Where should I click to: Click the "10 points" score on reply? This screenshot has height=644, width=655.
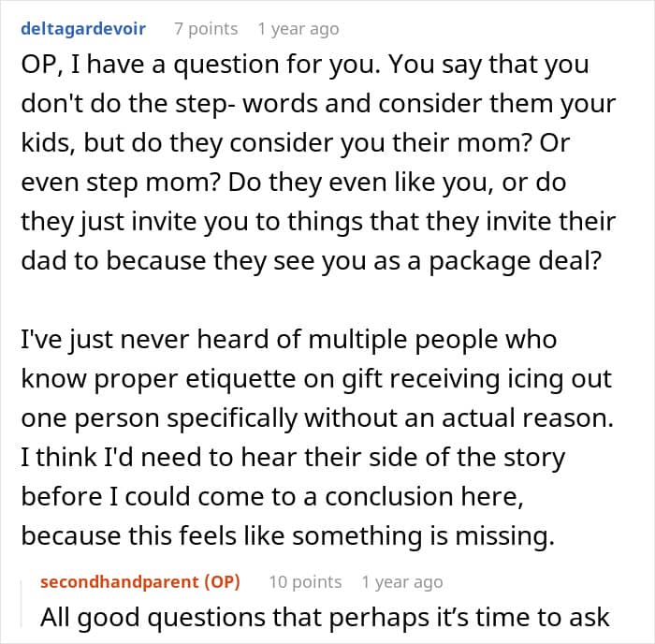coord(304,581)
